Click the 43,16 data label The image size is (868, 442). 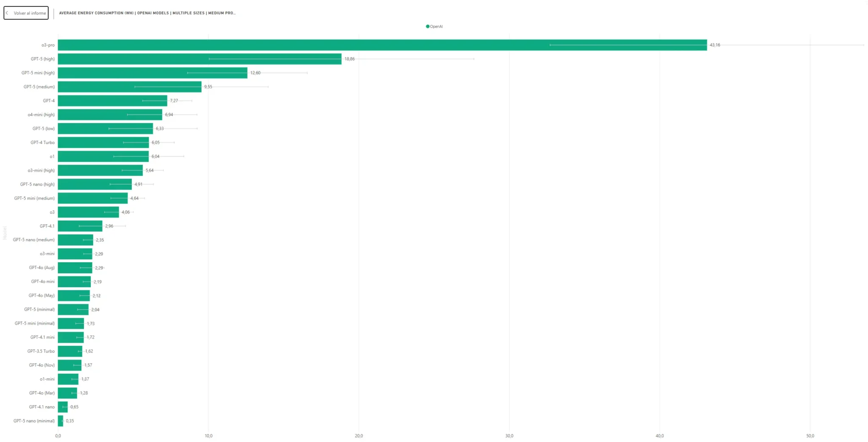pyautogui.click(x=715, y=45)
